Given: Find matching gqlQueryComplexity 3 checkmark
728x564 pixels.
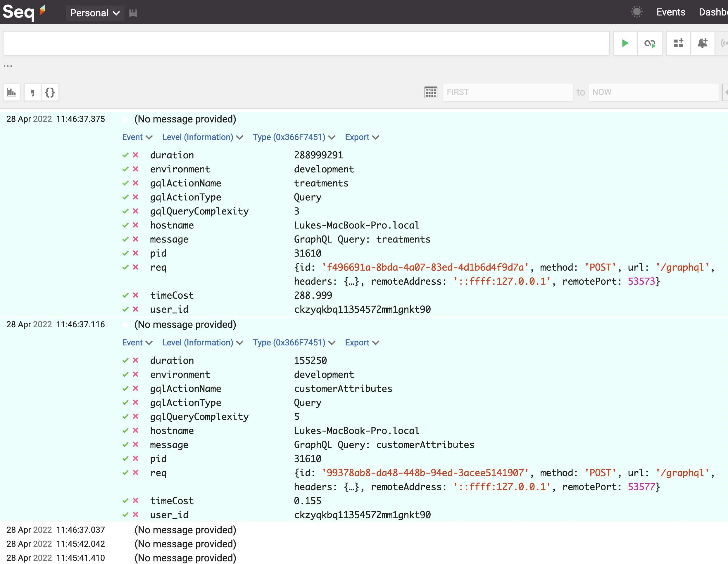Looking at the screenshot, I should [125, 211].
